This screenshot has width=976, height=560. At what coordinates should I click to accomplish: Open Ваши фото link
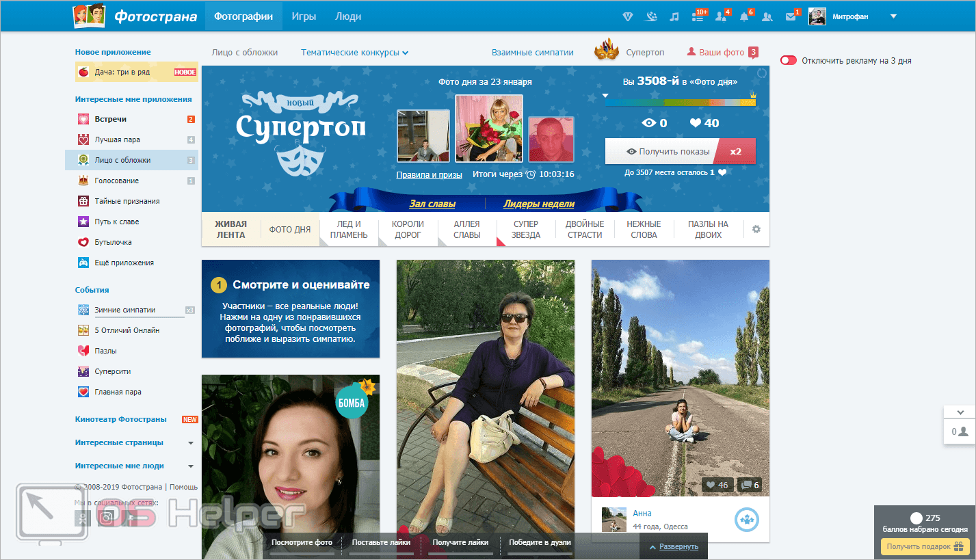click(x=722, y=52)
